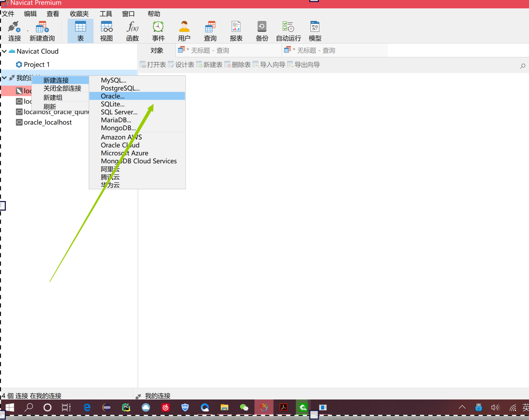
Task: Open the Windows Start menu
Action: tap(10, 407)
